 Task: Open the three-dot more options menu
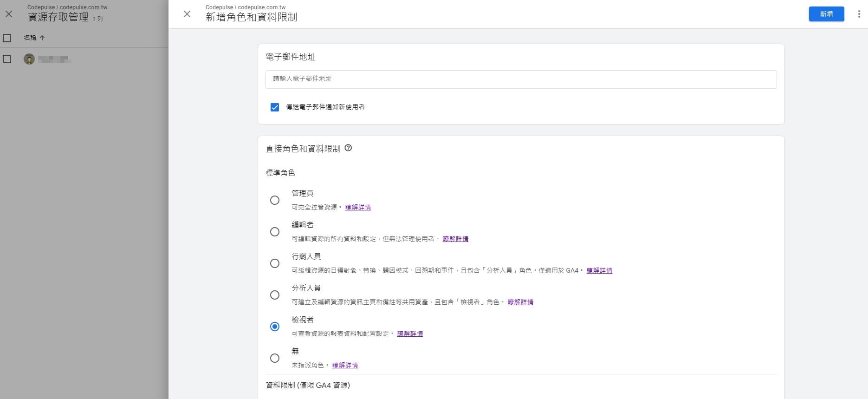pos(859,14)
